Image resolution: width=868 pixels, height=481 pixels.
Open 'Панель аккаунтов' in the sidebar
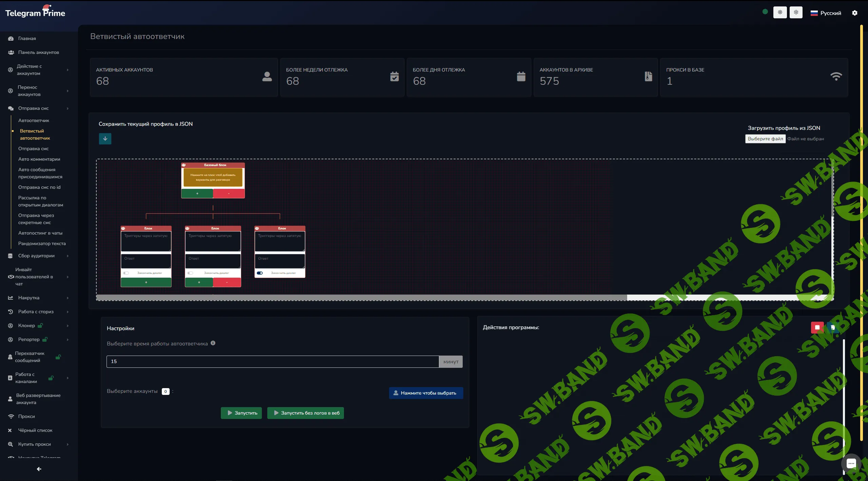coord(38,52)
